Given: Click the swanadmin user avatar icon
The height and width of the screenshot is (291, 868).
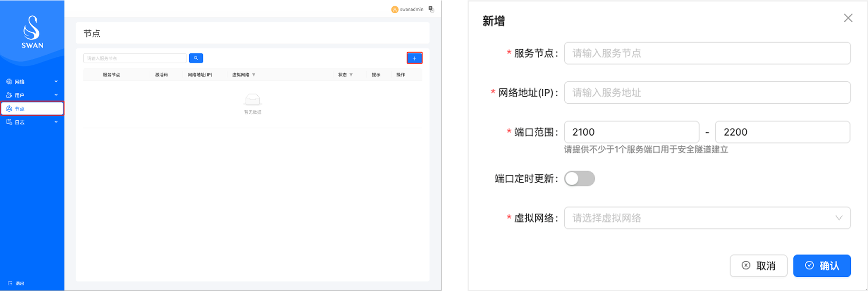Looking at the screenshot, I should [394, 9].
